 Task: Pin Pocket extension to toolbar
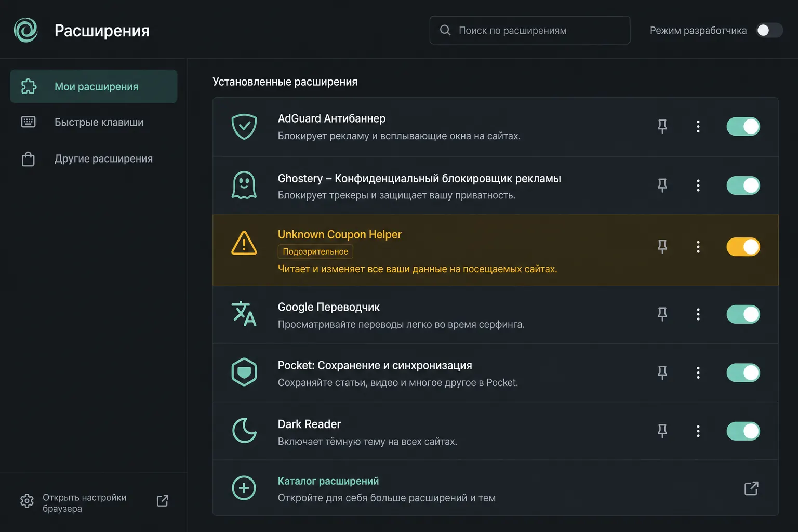(x=662, y=373)
